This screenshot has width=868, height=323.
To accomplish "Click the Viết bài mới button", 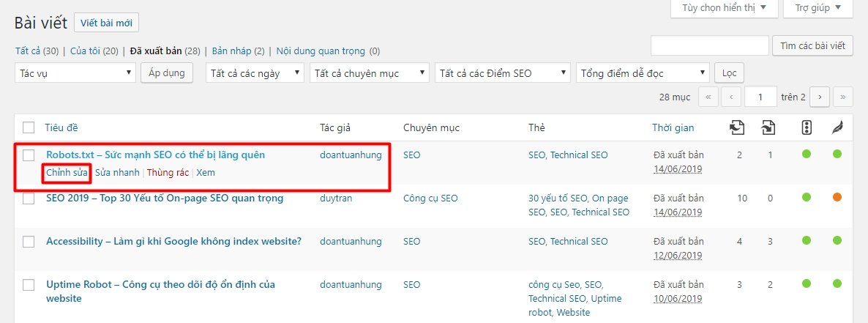I will 106,23.
